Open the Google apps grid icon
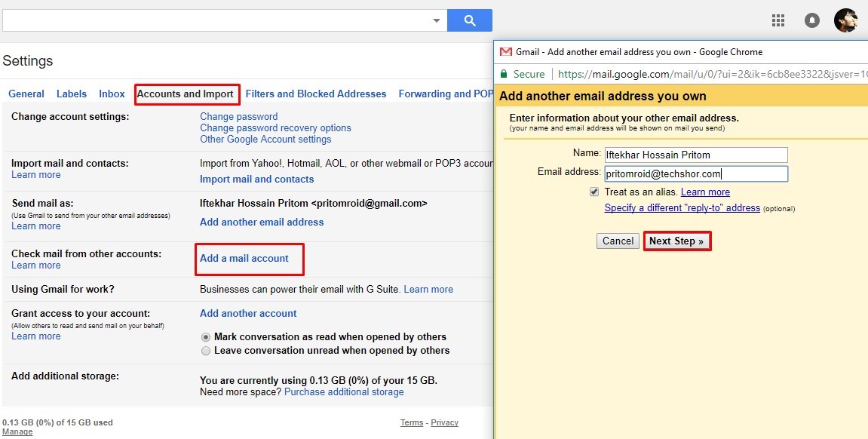868x439 pixels. coord(778,20)
